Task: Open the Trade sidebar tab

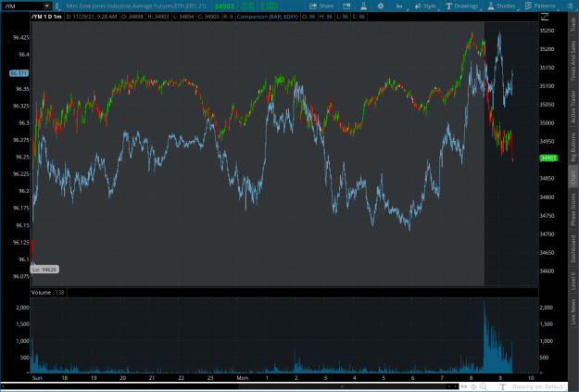Action: [573, 24]
